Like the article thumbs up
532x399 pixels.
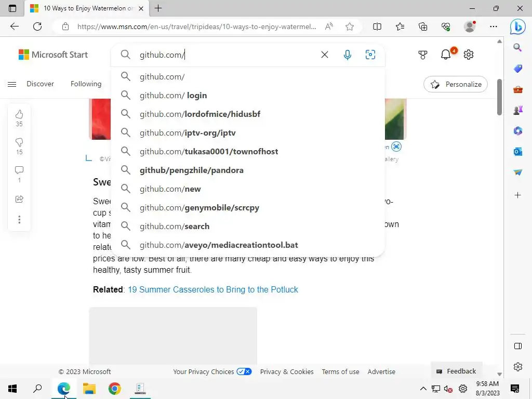pos(19,114)
